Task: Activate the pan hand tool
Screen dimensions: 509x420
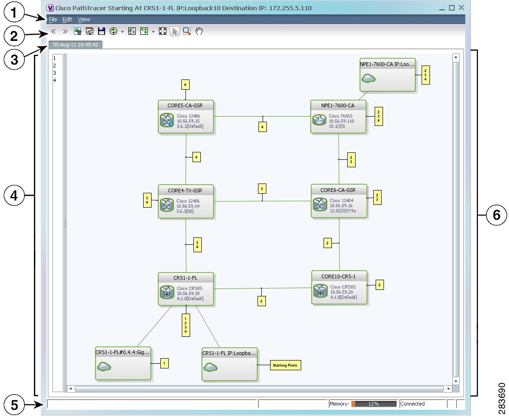Action: 199,31
